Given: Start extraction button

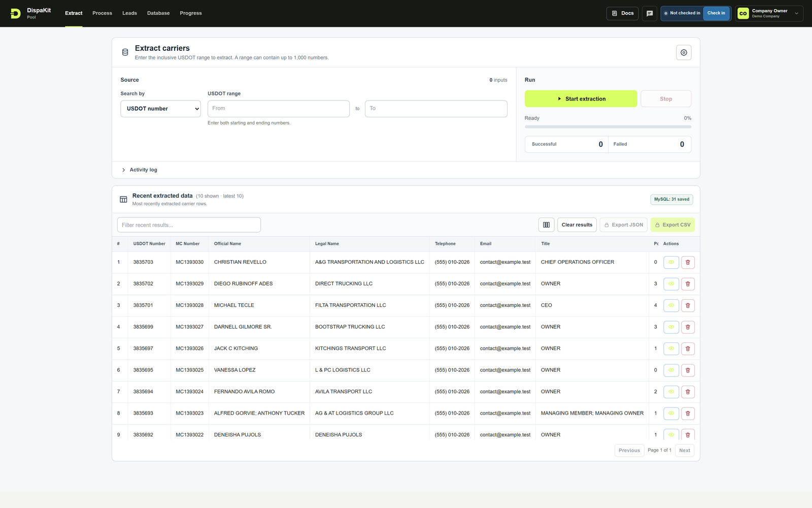Looking at the screenshot, I should pyautogui.click(x=581, y=99).
